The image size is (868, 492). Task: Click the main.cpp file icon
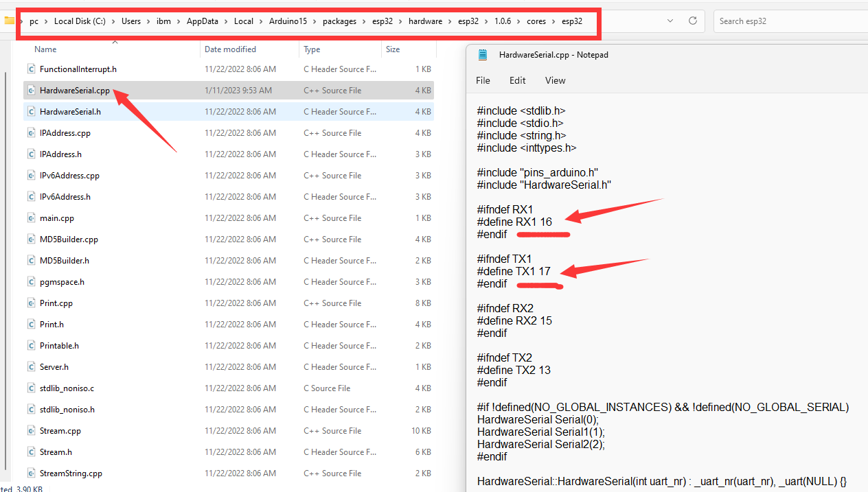click(31, 218)
